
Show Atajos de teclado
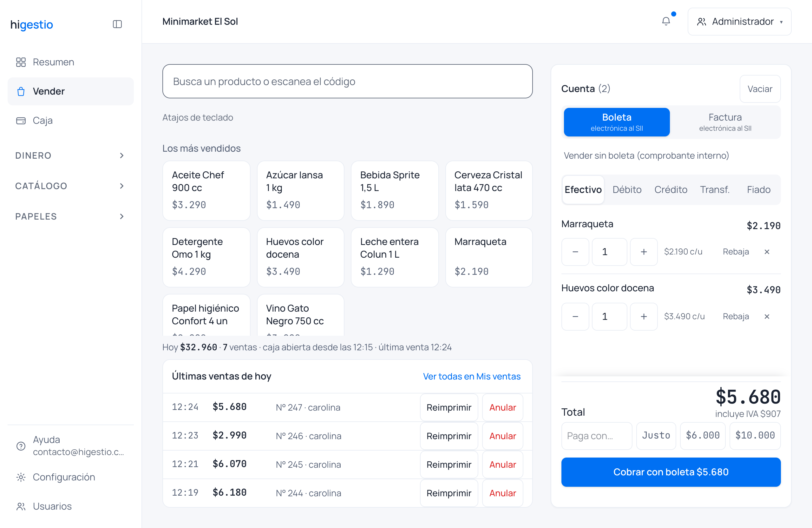[x=198, y=117]
